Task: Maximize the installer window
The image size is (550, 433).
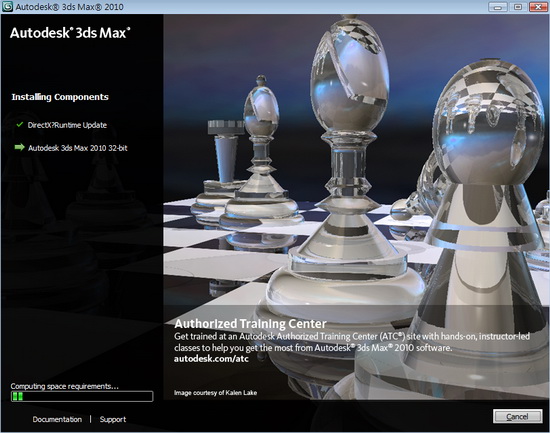Action: 518,7
